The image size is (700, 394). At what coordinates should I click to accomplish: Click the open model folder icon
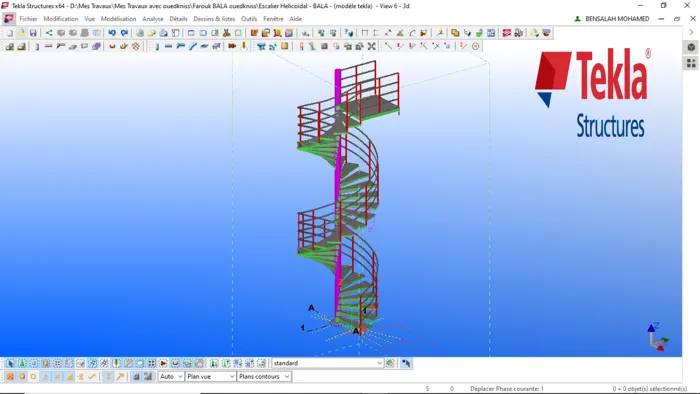click(21, 33)
